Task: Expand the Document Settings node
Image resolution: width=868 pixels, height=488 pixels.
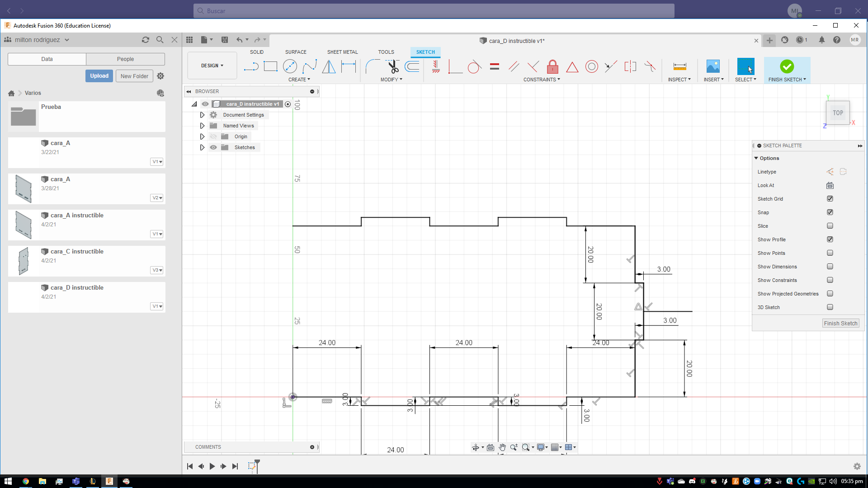Action: click(x=202, y=115)
